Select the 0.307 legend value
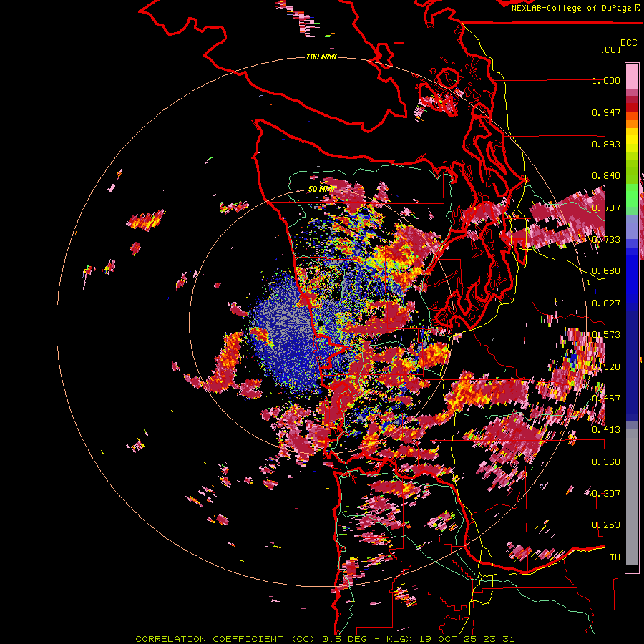 [x=606, y=494]
